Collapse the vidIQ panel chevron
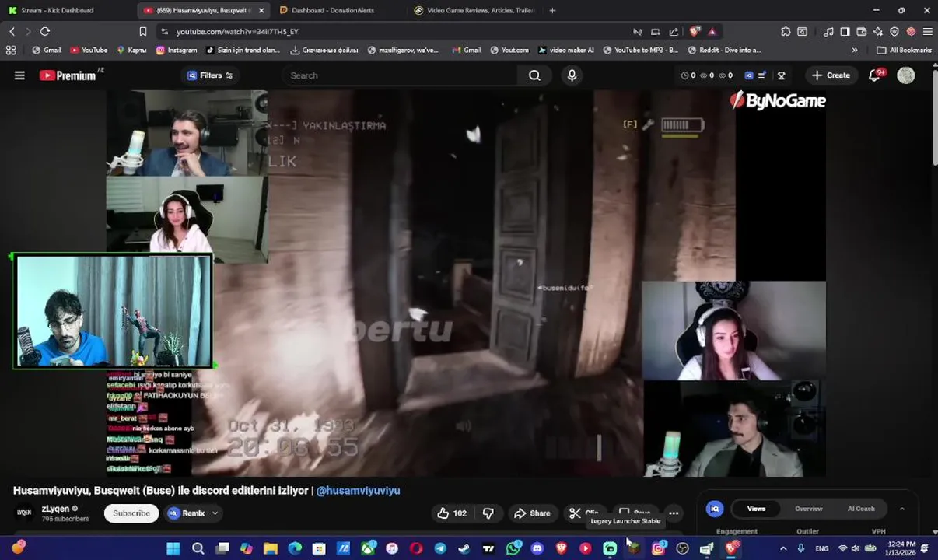The height and width of the screenshot is (560, 938). 901,509
